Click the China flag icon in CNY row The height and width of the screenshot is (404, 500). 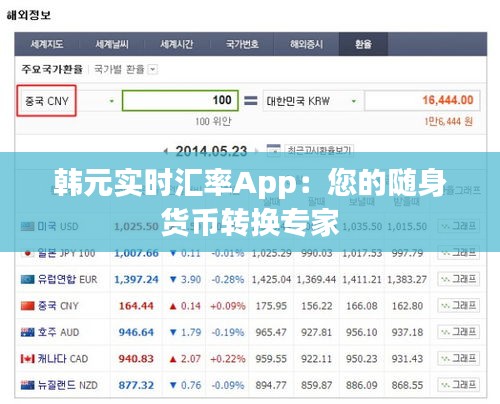(27, 306)
